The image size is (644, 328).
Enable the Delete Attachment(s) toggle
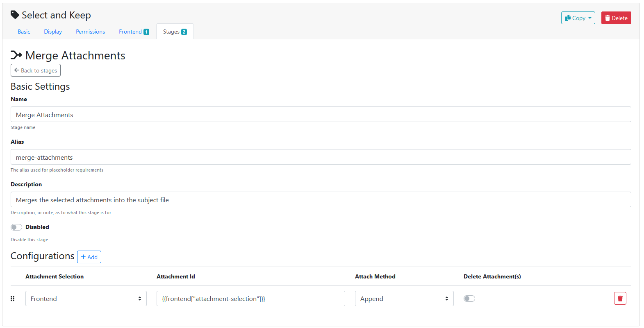(x=469, y=299)
